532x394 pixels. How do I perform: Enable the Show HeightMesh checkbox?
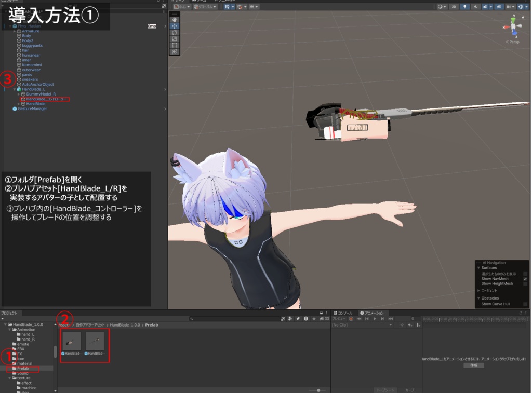click(526, 284)
